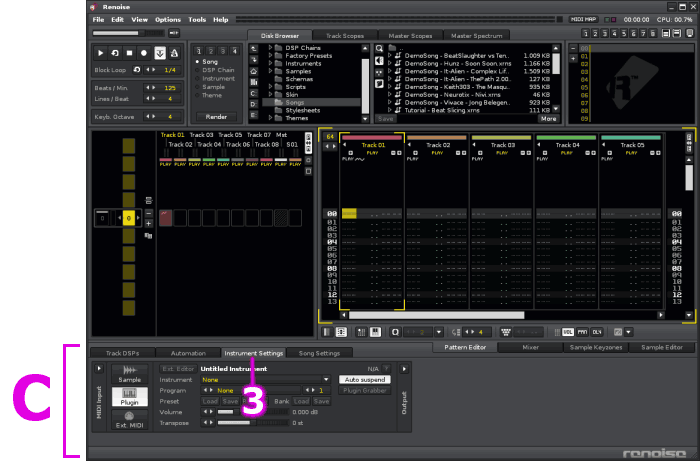This screenshot has height=461, width=700.
Task: Start playback with the Play button
Action: (100, 53)
